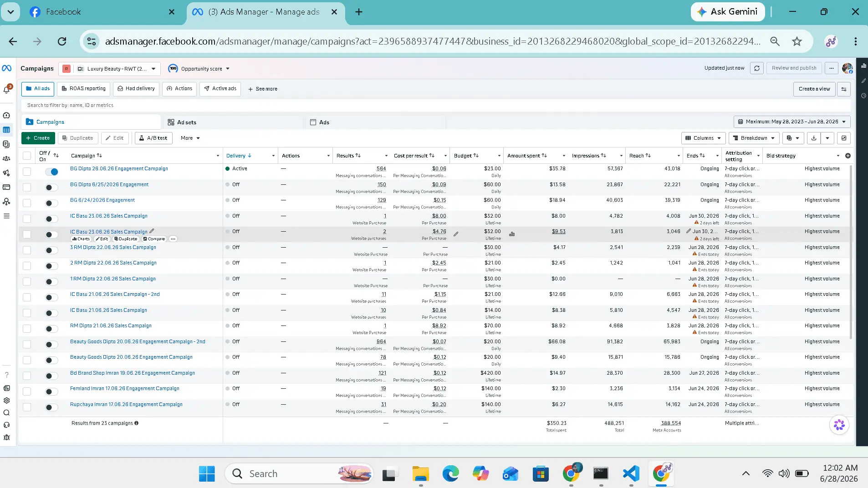
Task: Click the export download icon in the toolbar
Action: tap(814, 138)
